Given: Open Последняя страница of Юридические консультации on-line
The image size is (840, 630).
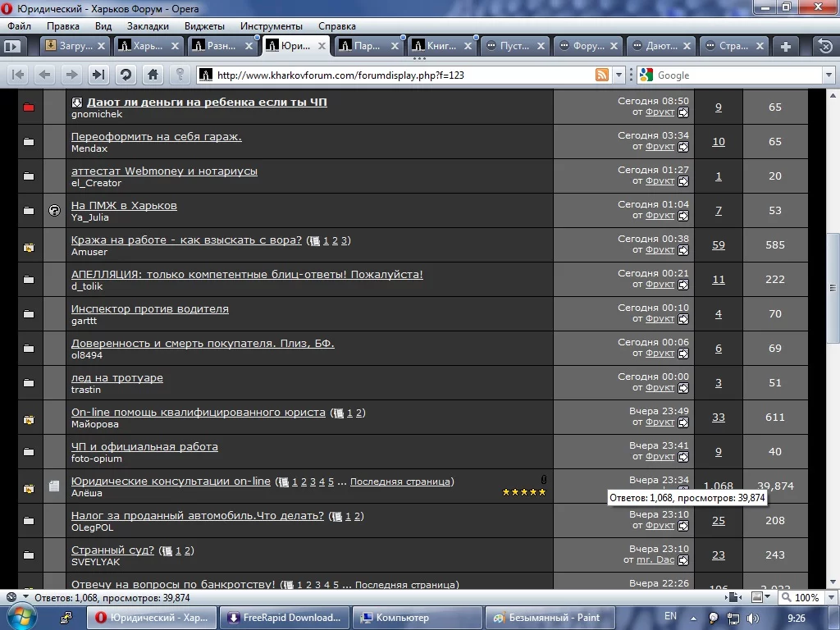Looking at the screenshot, I should (400, 482).
